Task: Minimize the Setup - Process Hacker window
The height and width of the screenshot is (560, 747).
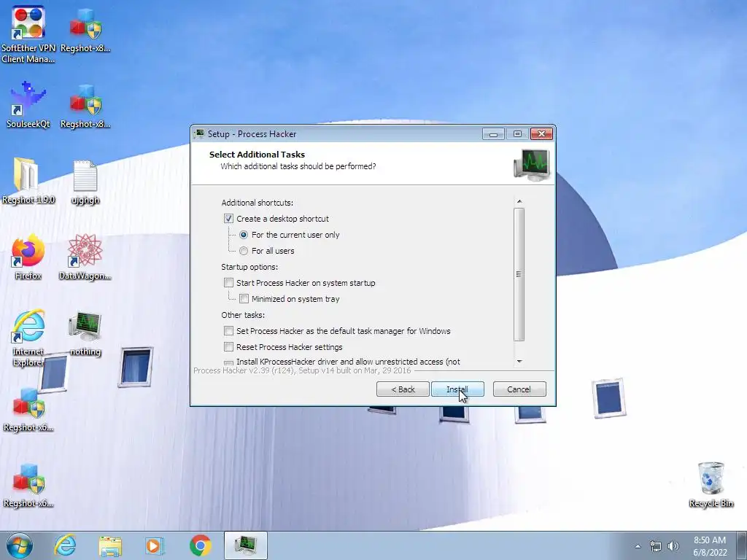Action: (x=493, y=134)
